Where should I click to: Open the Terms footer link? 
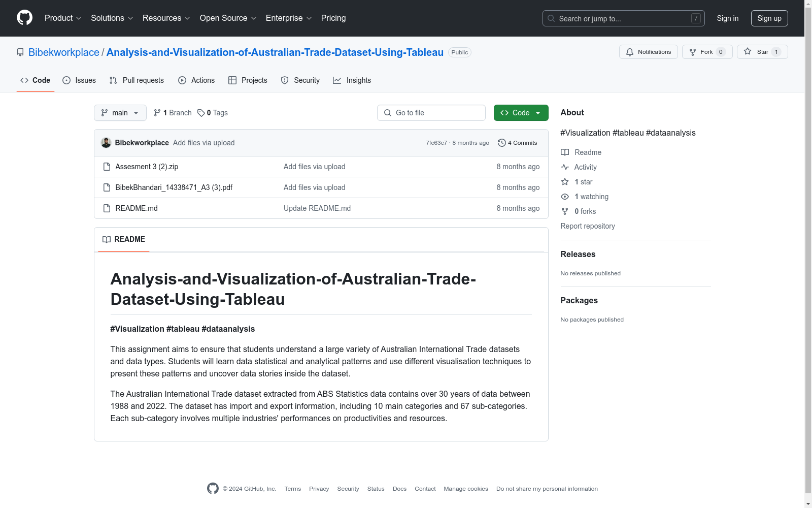point(293,489)
